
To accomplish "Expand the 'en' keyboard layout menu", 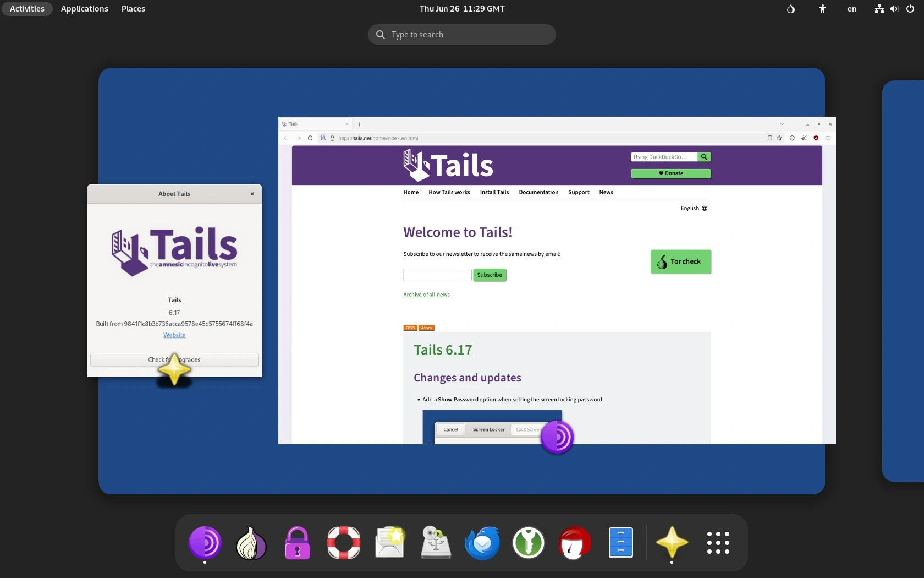I will [851, 9].
